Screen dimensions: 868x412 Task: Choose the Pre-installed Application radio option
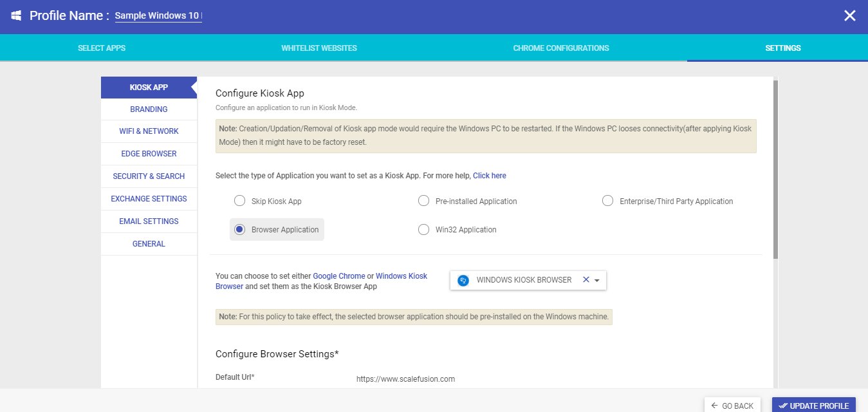coord(423,201)
